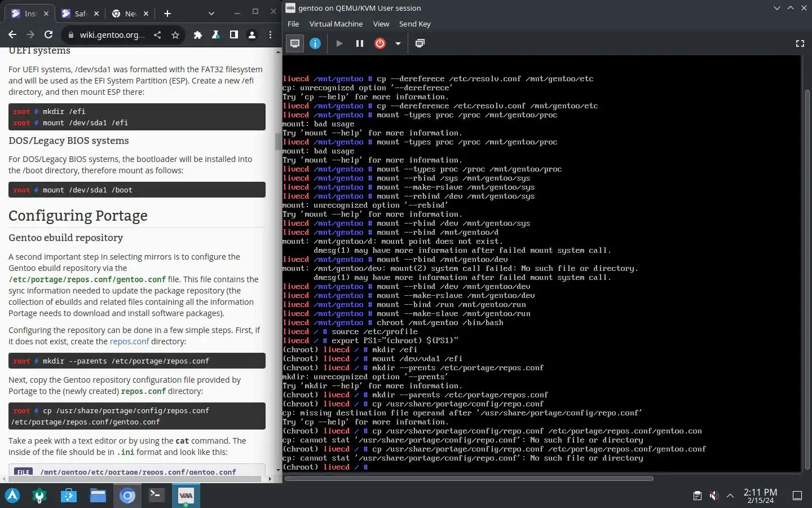This screenshot has height=508, width=812.
Task: Open the volume control tray icon
Action: coord(714,496)
